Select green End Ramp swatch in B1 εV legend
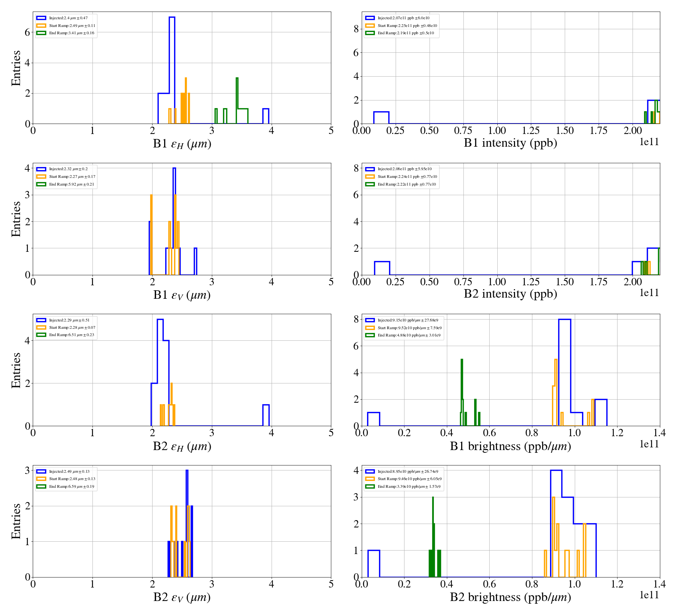 click(x=41, y=184)
